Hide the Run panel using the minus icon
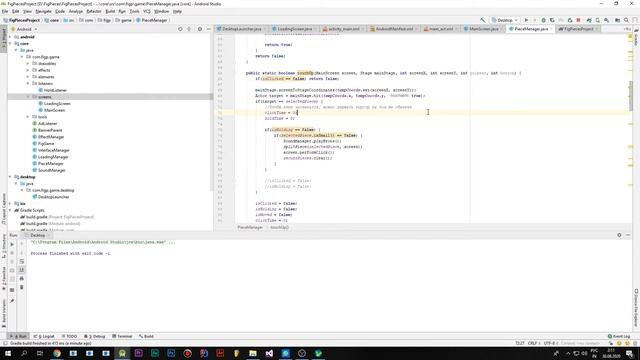 tap(628, 235)
